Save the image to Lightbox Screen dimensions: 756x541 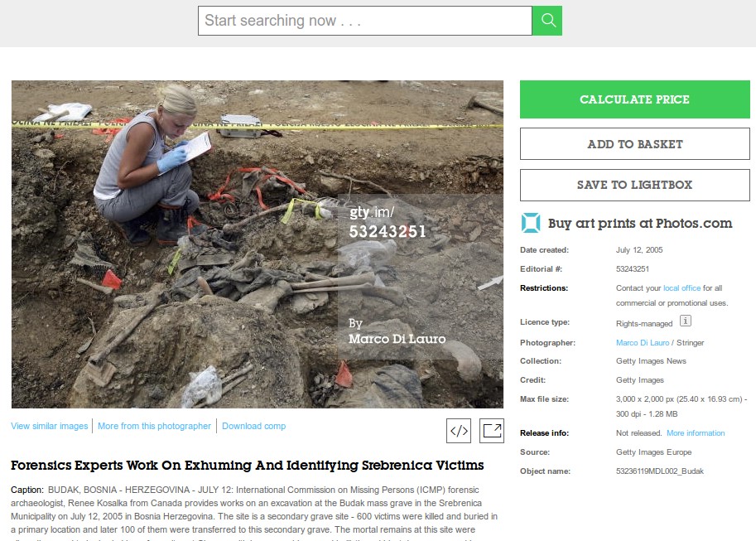[633, 185]
